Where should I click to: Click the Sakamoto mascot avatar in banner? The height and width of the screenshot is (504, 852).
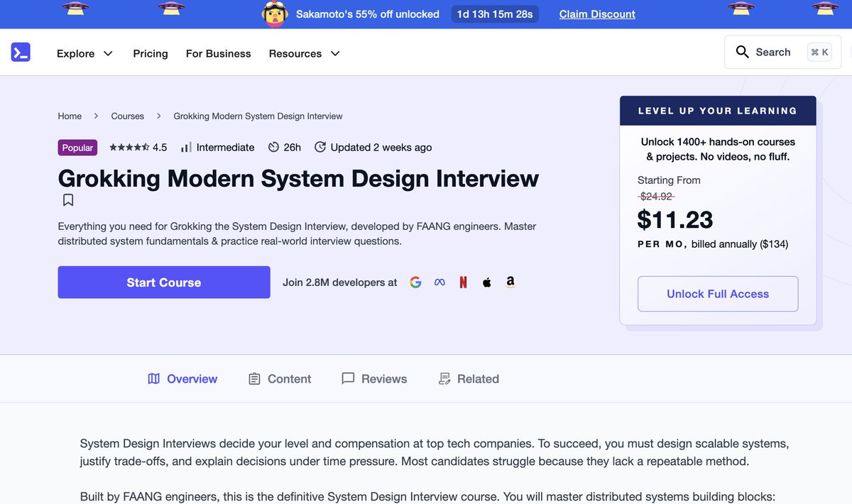tap(274, 14)
